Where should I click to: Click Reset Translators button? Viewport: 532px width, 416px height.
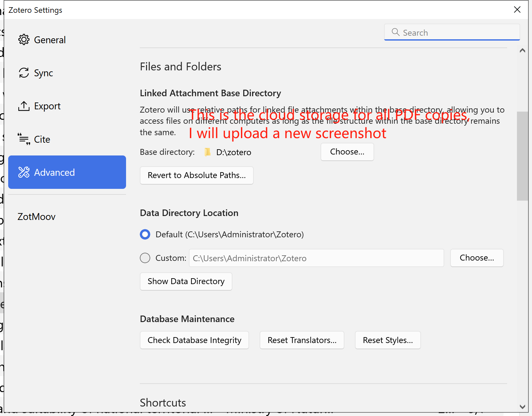point(302,340)
